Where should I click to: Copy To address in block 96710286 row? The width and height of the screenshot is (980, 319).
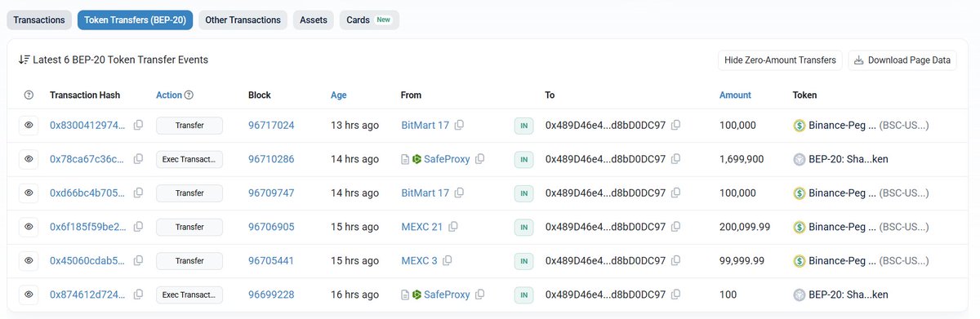click(676, 159)
